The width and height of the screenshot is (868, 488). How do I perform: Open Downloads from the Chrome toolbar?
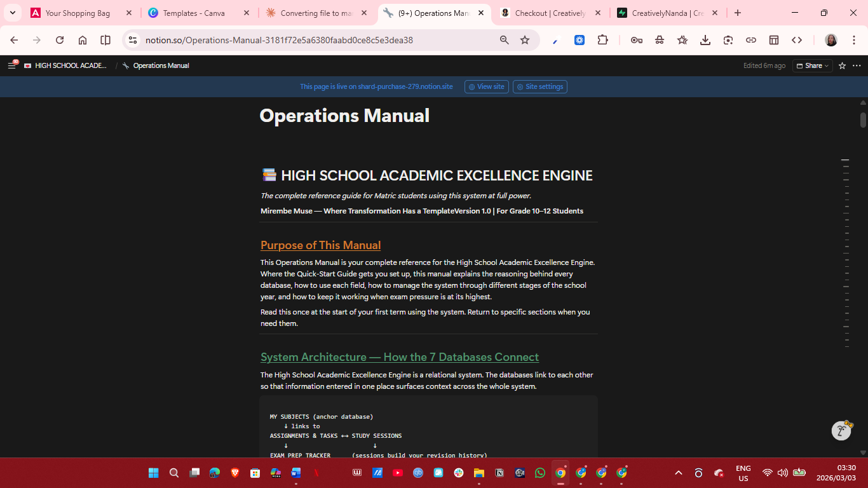tap(705, 39)
